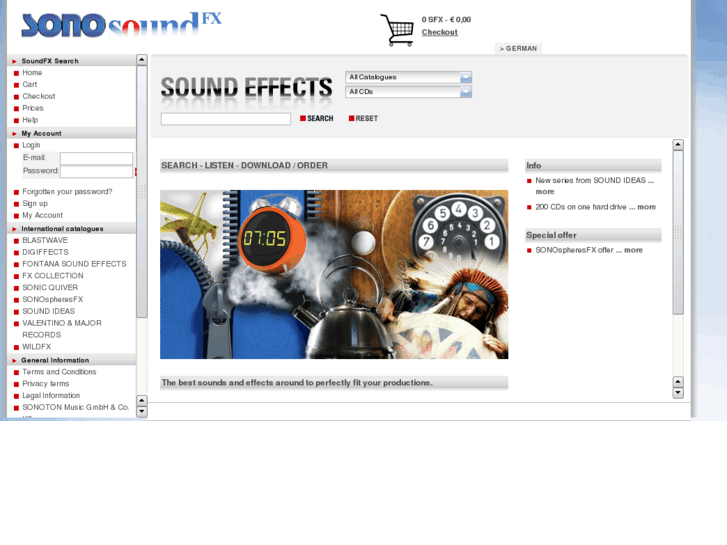
Task: Click Forgotten your password link
Action: pos(67,192)
